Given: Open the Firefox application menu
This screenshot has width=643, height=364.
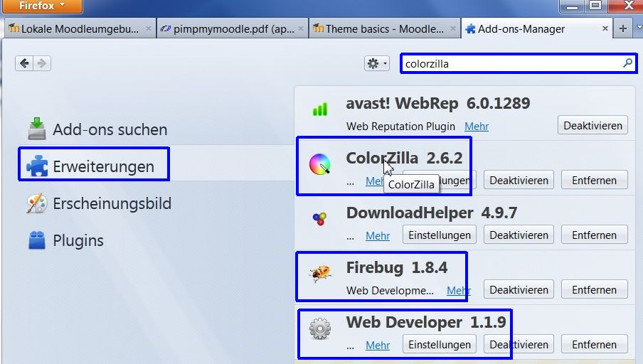Looking at the screenshot, I should [x=41, y=6].
